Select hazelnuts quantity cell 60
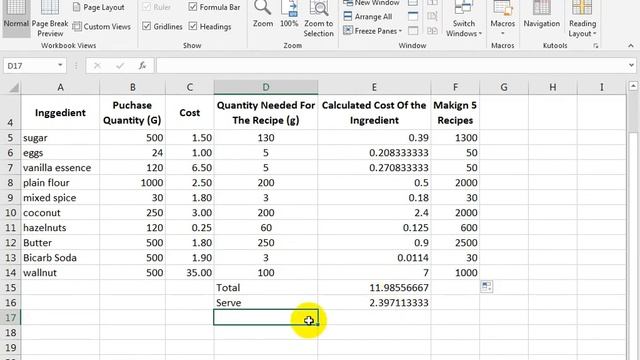The height and width of the screenshot is (360, 640). tap(266, 228)
